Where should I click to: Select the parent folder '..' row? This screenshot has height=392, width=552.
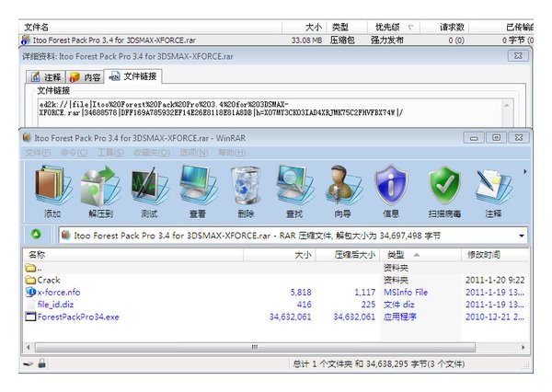tap(276, 268)
